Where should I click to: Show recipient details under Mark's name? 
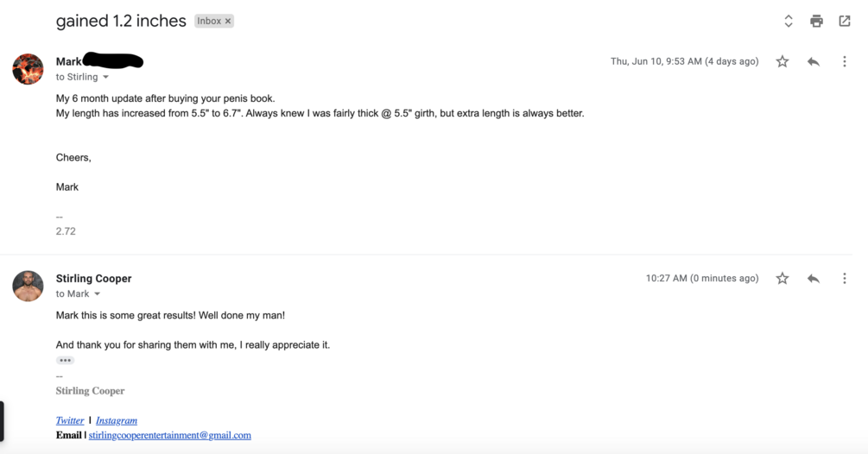point(106,78)
